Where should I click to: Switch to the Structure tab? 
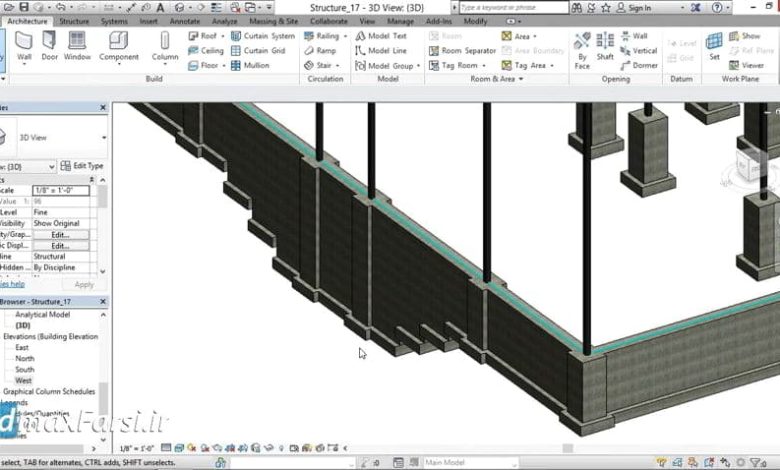pos(74,21)
